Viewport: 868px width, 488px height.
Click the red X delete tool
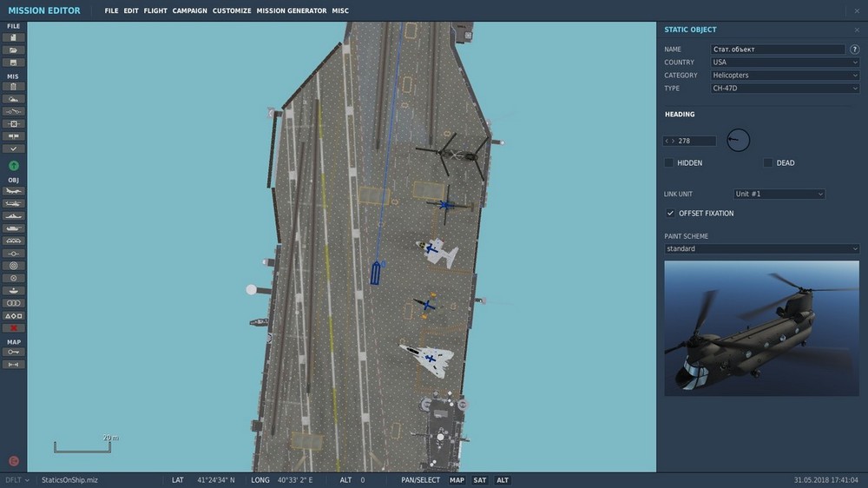13,328
